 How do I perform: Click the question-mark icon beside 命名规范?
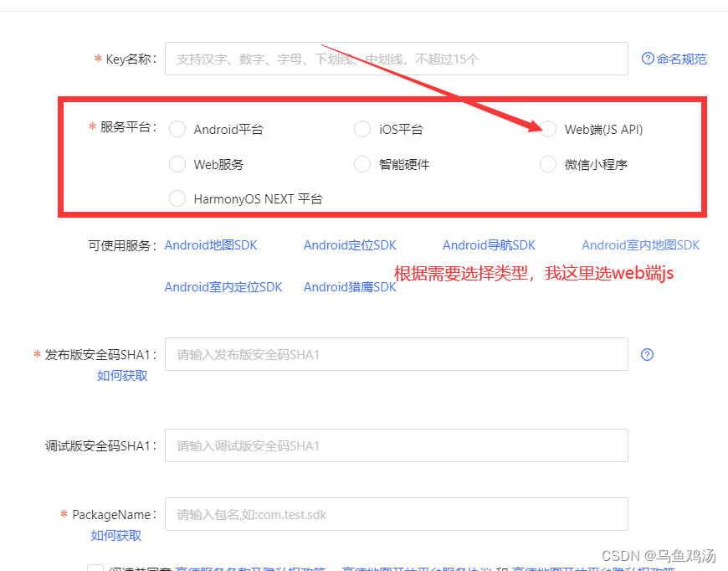click(648, 59)
